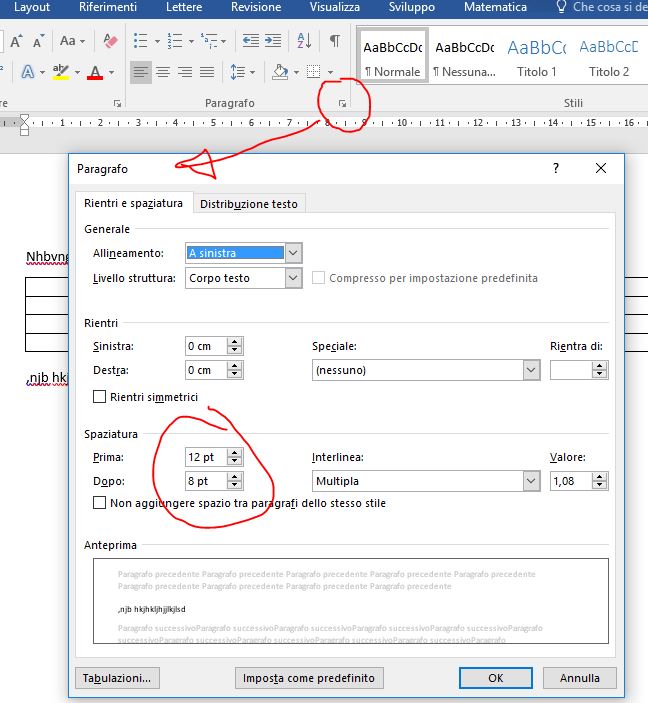
Task: Click the Sinistra indent field
Action: [206, 346]
